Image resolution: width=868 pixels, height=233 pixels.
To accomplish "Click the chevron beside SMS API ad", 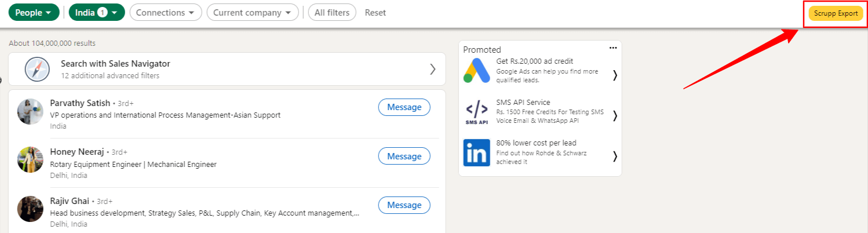I will (x=615, y=115).
